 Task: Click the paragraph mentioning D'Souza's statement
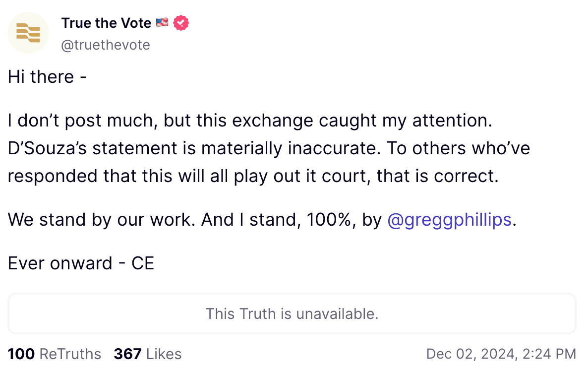pyautogui.click(x=268, y=148)
